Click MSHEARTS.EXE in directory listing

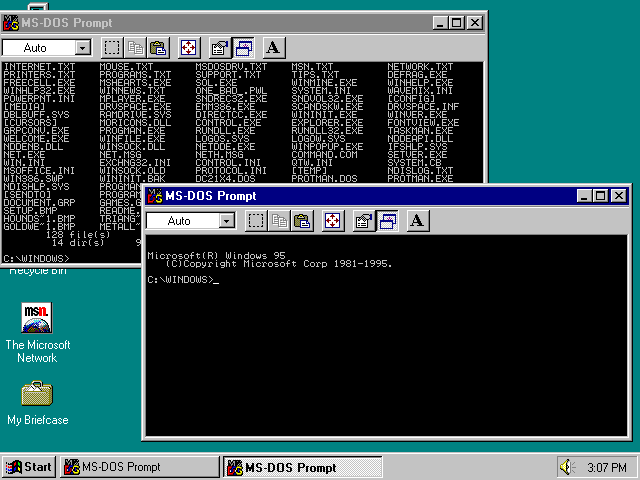[x=135, y=82]
